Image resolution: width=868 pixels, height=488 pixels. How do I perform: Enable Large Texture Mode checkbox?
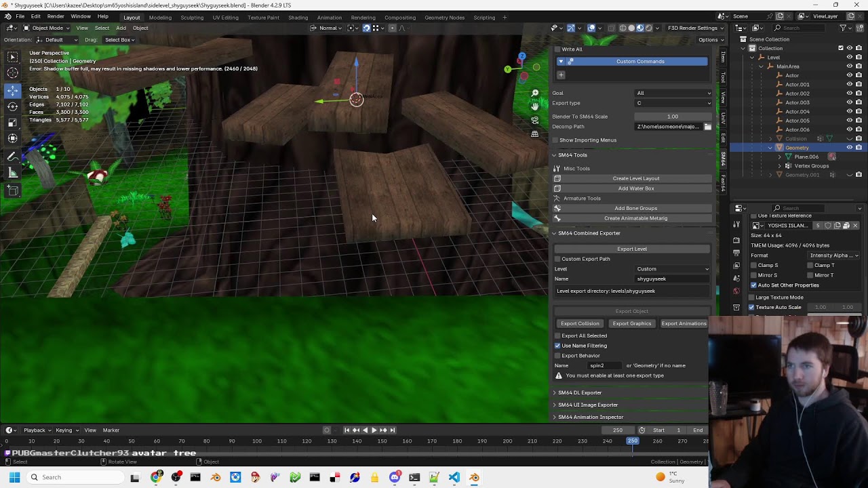tap(751, 298)
